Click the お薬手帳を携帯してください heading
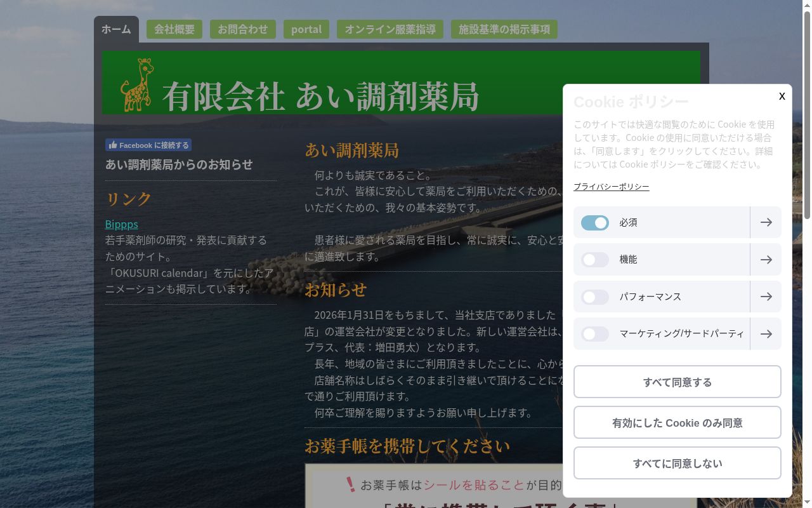 (x=407, y=446)
